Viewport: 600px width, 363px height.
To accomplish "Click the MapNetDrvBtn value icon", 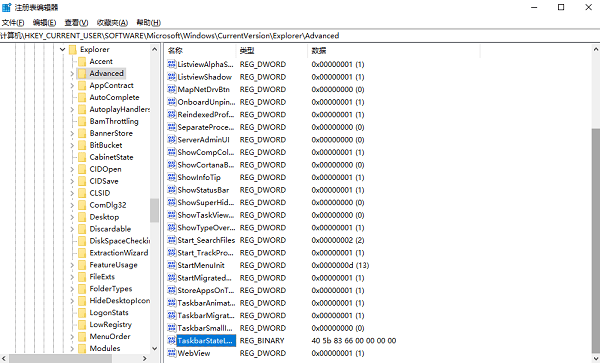I will 171,89.
